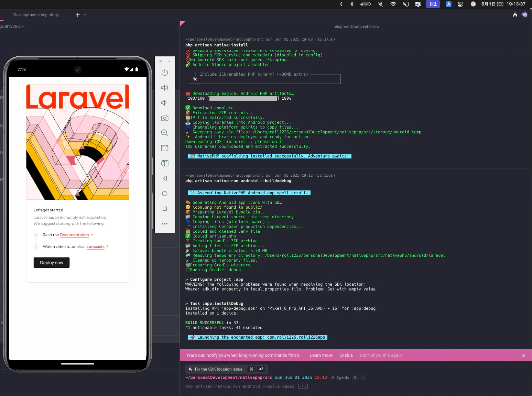Enable long-running command notifications
The width and height of the screenshot is (532, 396).
[346, 355]
